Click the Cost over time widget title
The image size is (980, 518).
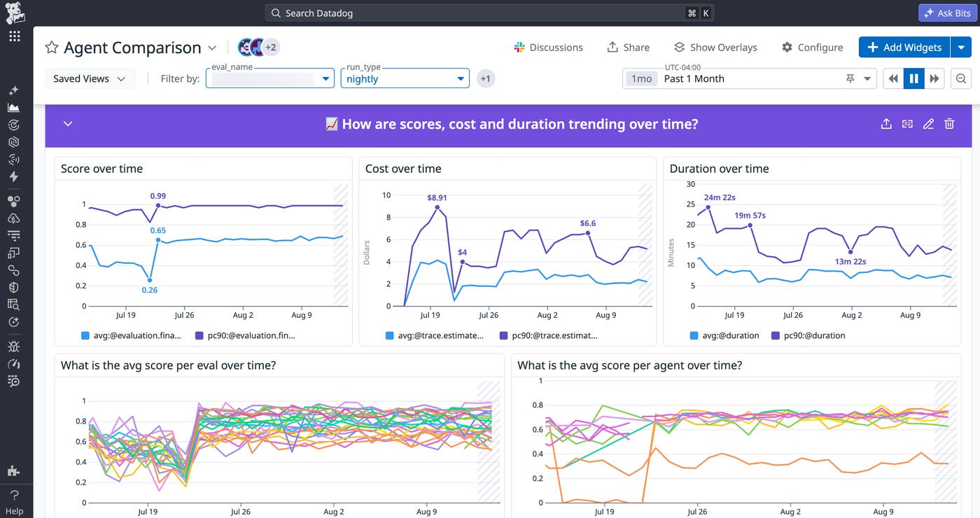coord(403,169)
